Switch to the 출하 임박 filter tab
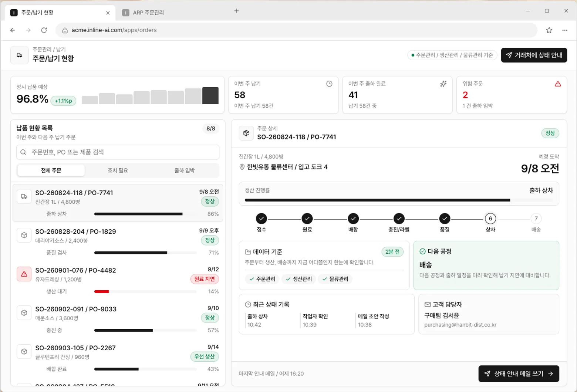The width and height of the screenshot is (577, 392). pos(185,170)
